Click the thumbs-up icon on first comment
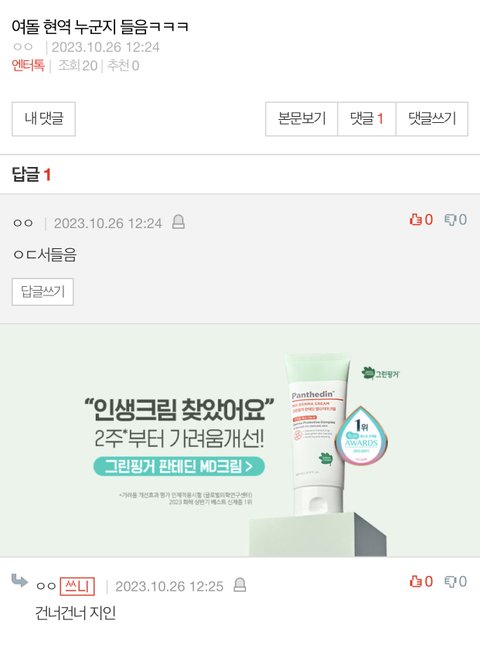 point(415,219)
